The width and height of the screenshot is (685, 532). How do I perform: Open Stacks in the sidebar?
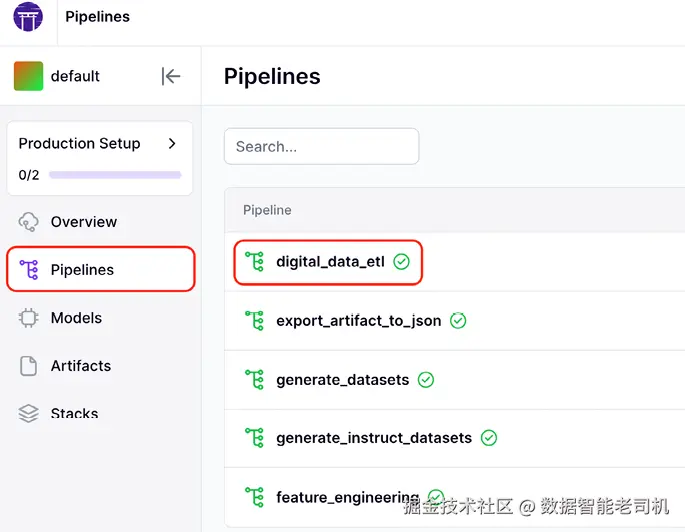74,413
